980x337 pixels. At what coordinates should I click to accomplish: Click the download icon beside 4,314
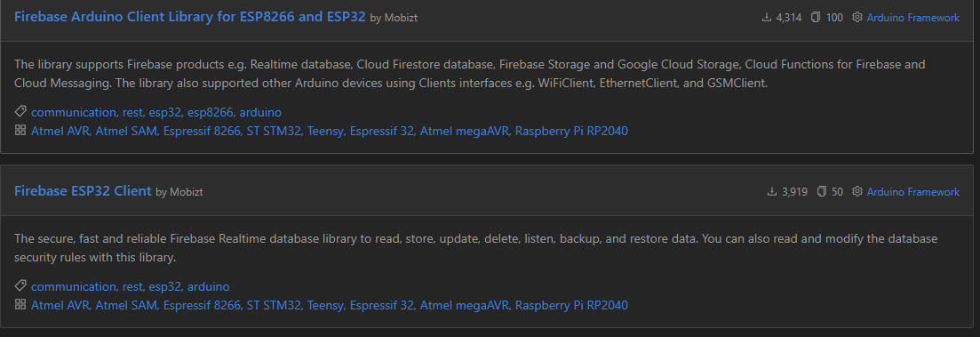pyautogui.click(x=767, y=18)
